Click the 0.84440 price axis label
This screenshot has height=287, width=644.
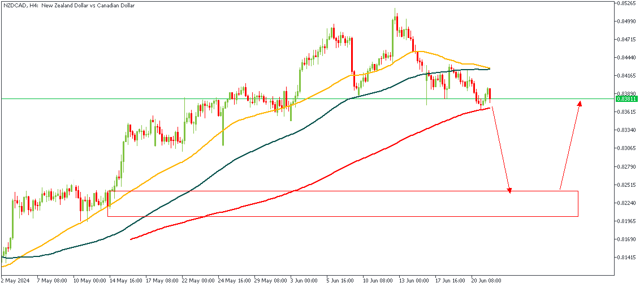628,58
